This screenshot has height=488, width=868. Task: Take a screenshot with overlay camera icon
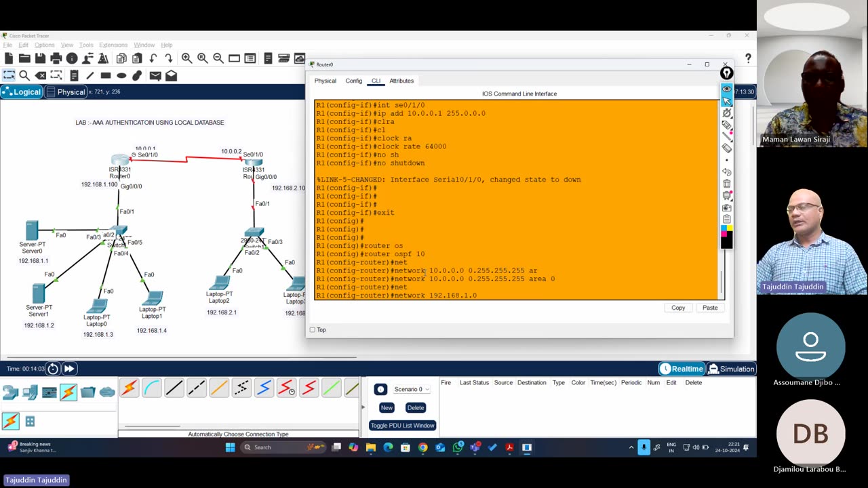point(726,207)
